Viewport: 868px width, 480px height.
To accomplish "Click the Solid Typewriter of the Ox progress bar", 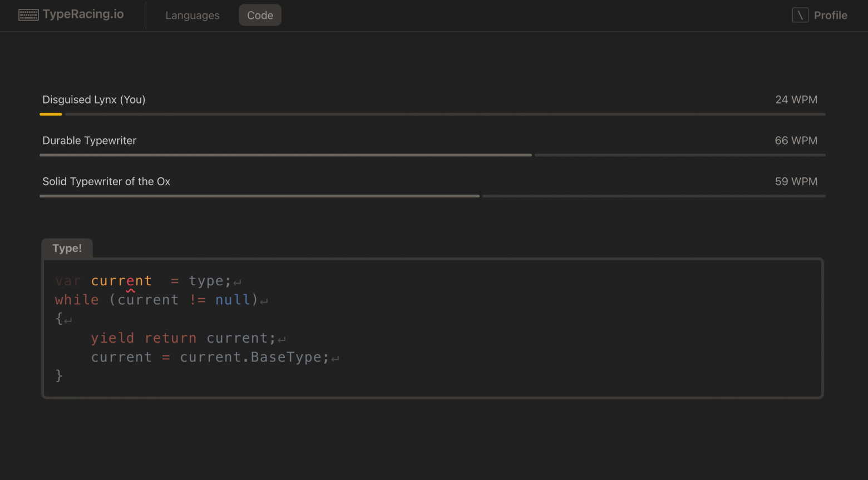I will [x=432, y=196].
